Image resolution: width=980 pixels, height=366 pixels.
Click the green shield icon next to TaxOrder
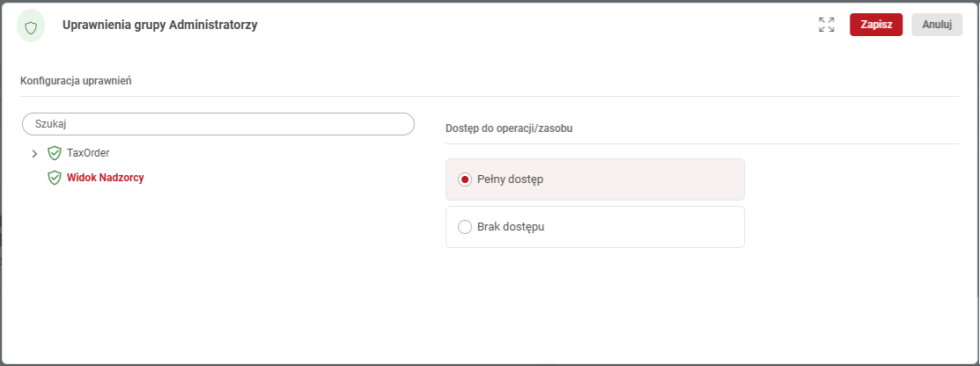point(55,153)
